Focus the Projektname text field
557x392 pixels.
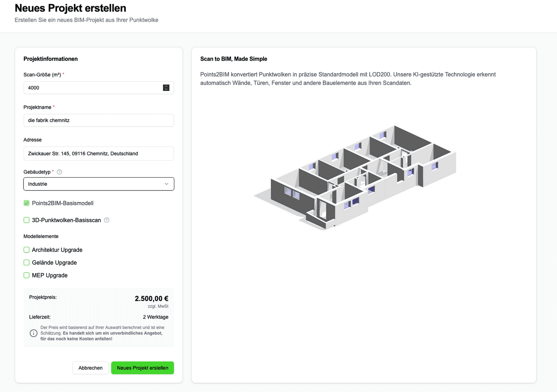point(98,120)
